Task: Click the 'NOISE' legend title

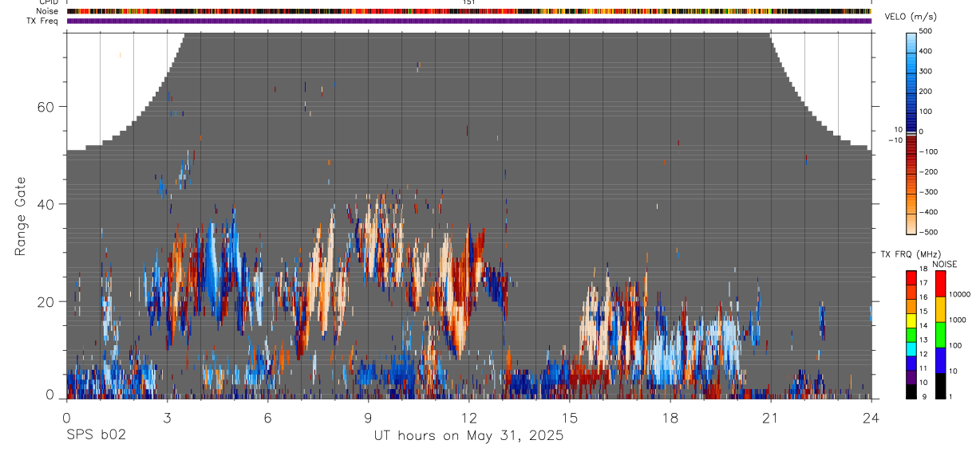Action: pos(945,264)
